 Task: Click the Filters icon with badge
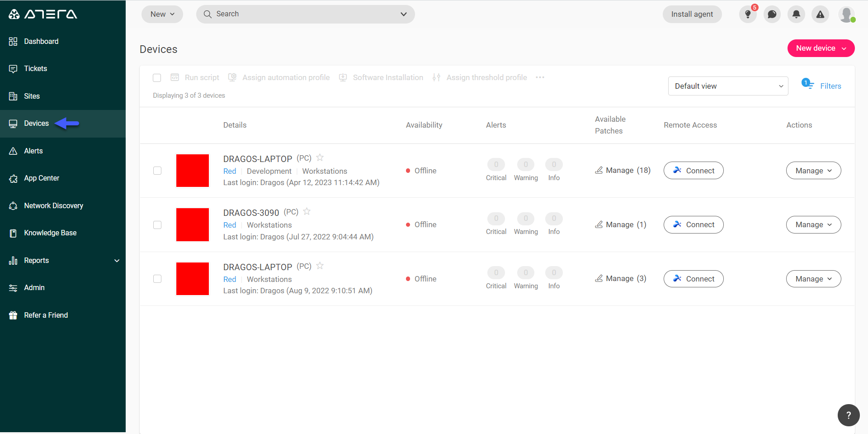click(x=807, y=84)
